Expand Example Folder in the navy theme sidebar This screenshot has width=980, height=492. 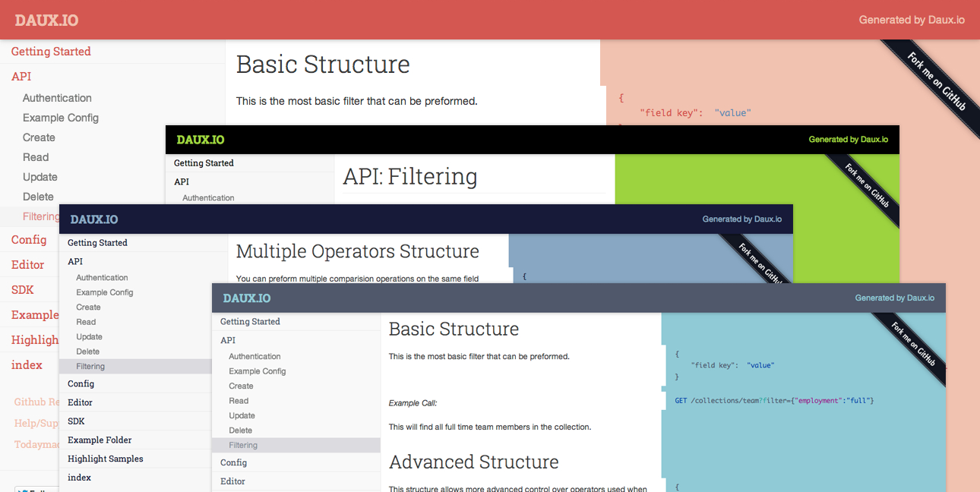click(100, 440)
